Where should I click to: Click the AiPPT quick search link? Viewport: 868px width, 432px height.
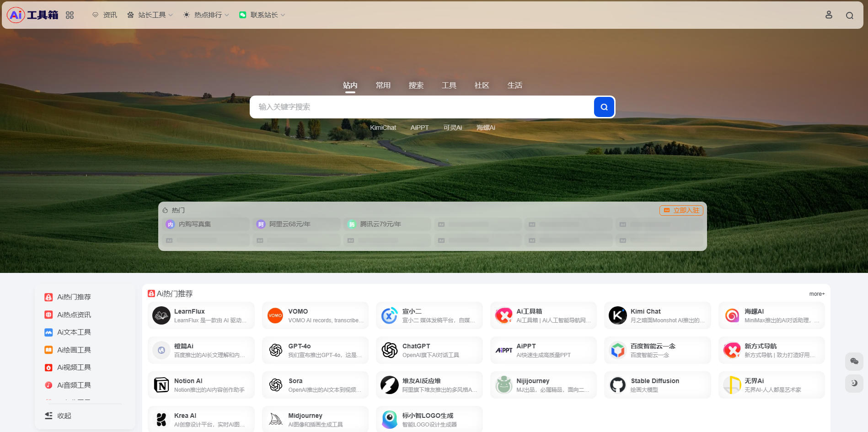pyautogui.click(x=420, y=128)
